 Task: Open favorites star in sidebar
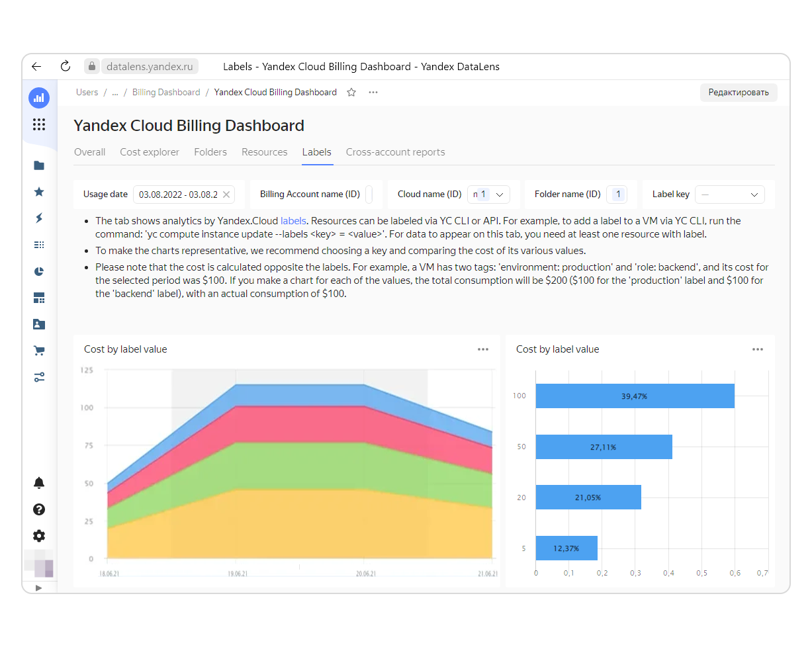pyautogui.click(x=39, y=192)
